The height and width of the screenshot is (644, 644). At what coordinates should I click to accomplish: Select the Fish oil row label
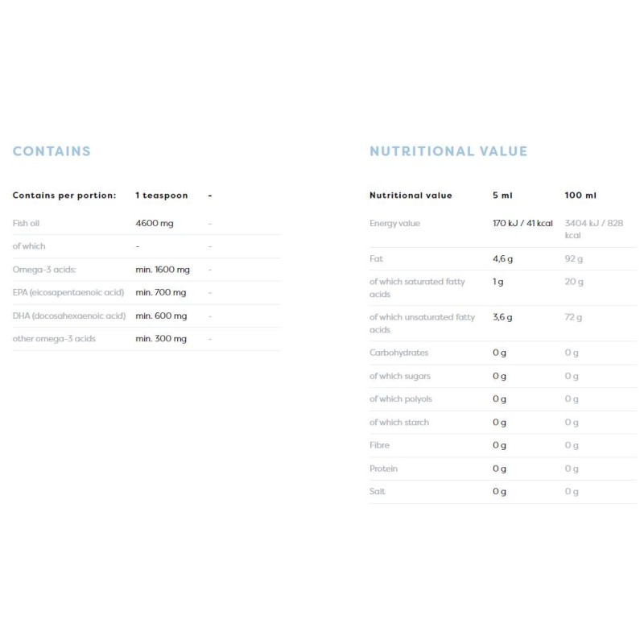26,223
